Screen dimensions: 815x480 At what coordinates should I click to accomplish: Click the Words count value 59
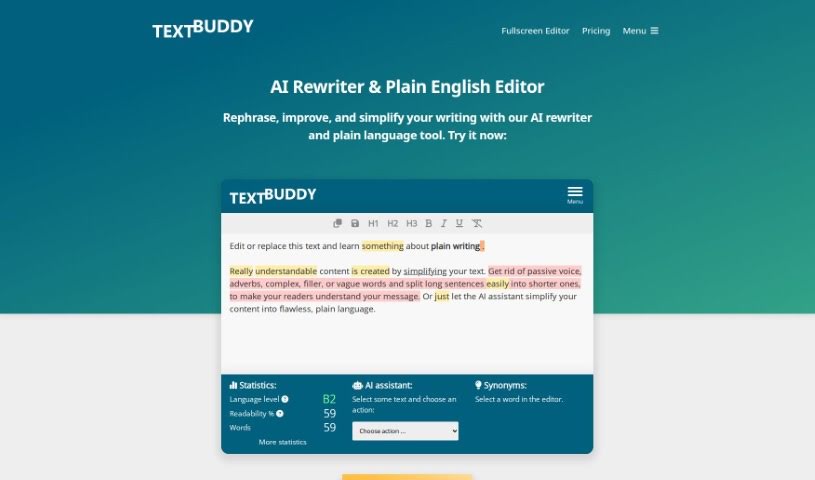(330, 427)
